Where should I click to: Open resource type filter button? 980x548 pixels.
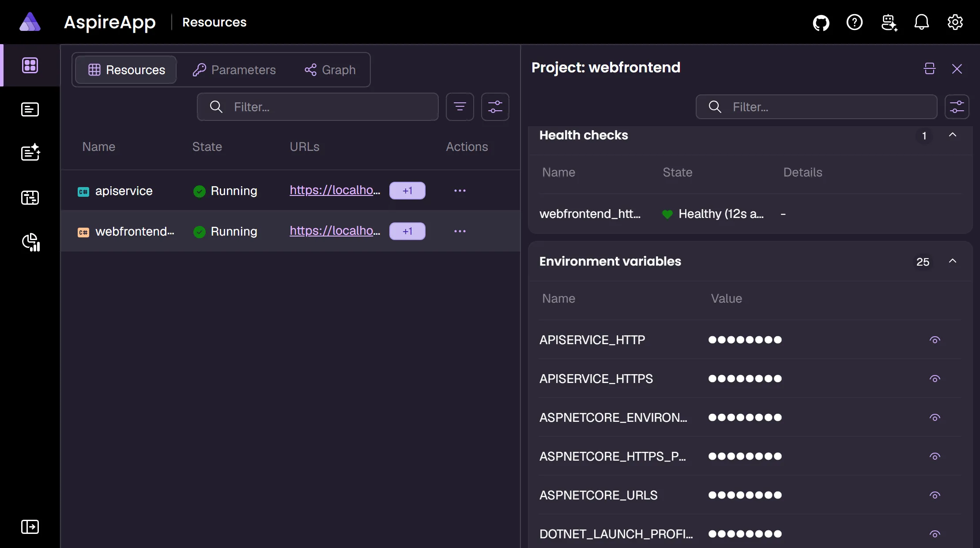(460, 107)
